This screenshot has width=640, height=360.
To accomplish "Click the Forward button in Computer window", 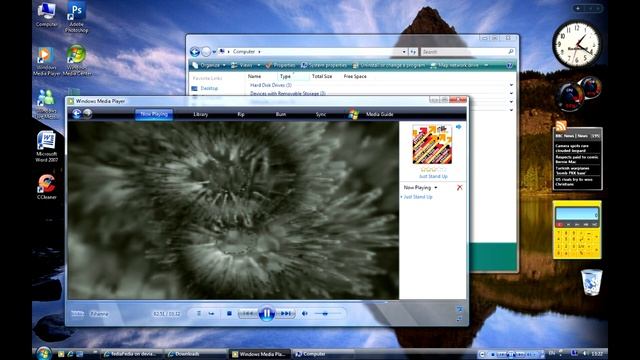I will point(207,52).
